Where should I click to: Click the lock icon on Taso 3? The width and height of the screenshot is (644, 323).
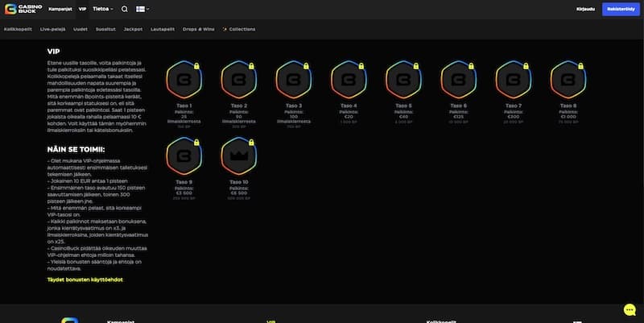click(x=306, y=66)
